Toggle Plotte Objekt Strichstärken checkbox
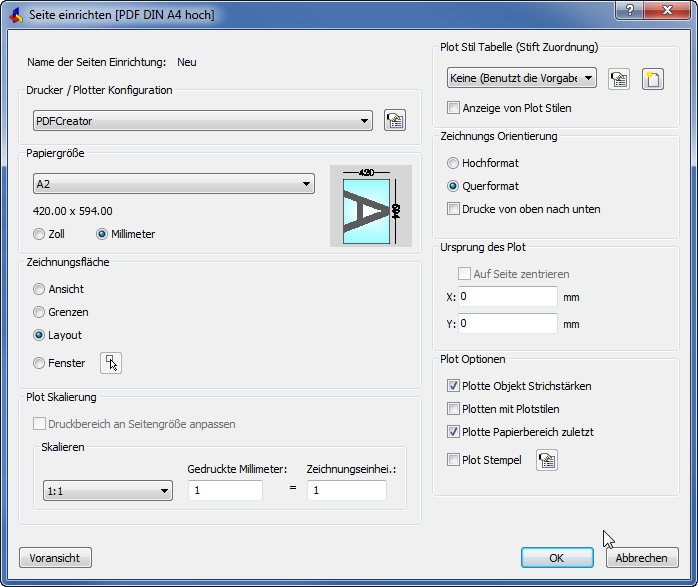Screen dimensions: 698x587 click(x=454, y=386)
